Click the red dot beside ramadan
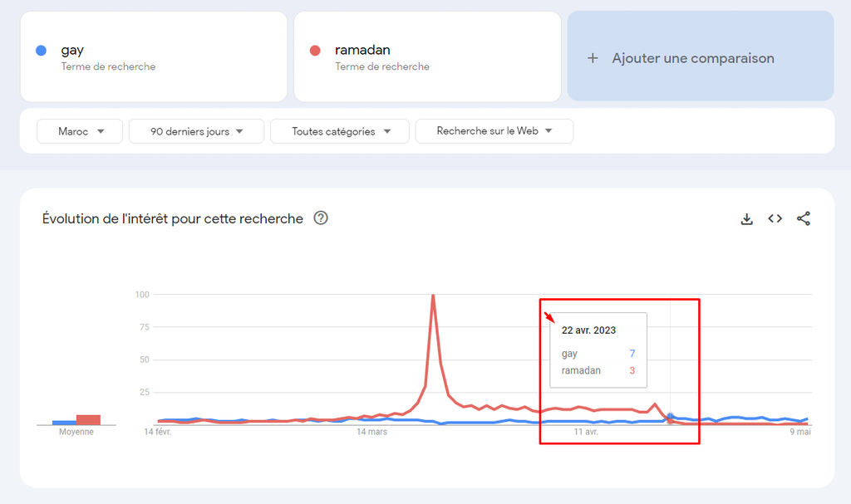Image resolution: width=851 pixels, height=504 pixels. click(x=315, y=51)
